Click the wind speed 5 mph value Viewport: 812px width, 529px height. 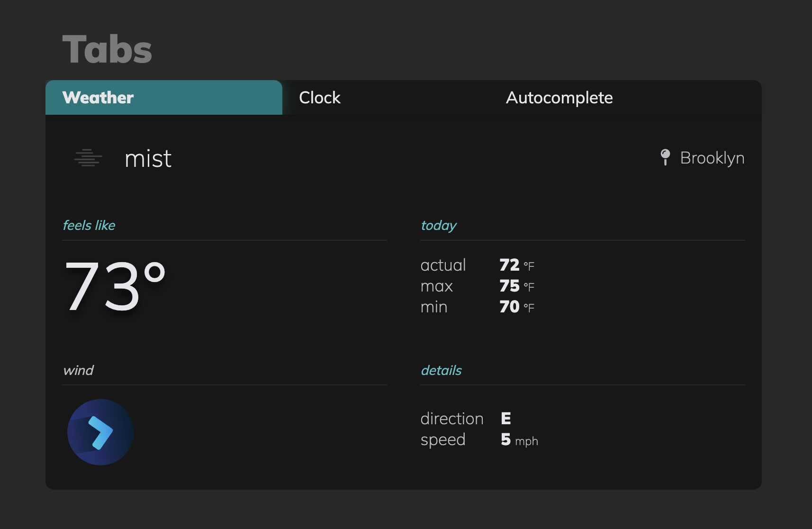click(519, 440)
